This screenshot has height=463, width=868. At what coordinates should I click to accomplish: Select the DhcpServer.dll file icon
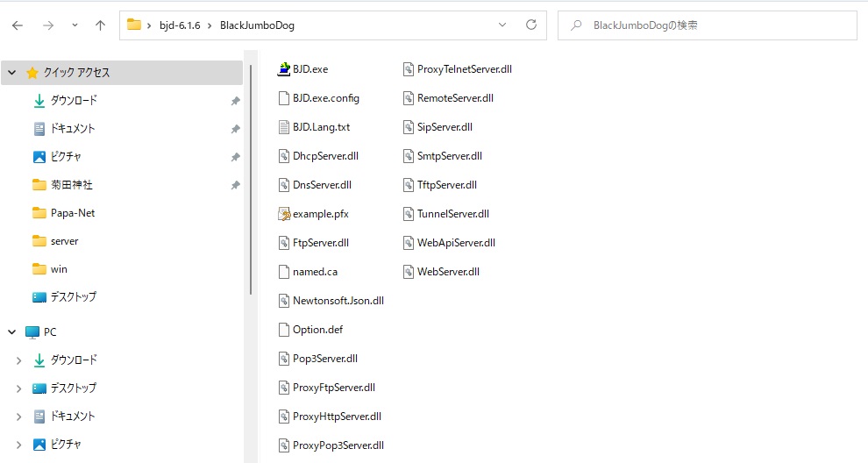283,156
